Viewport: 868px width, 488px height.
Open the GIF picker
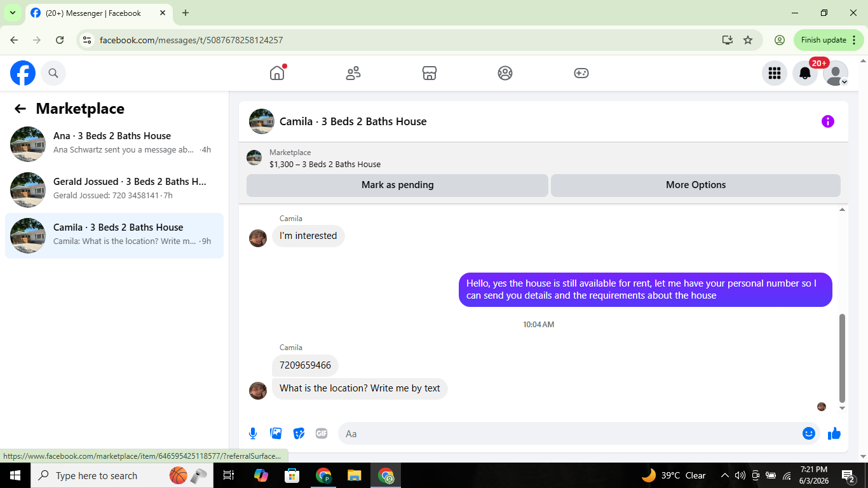(322, 433)
